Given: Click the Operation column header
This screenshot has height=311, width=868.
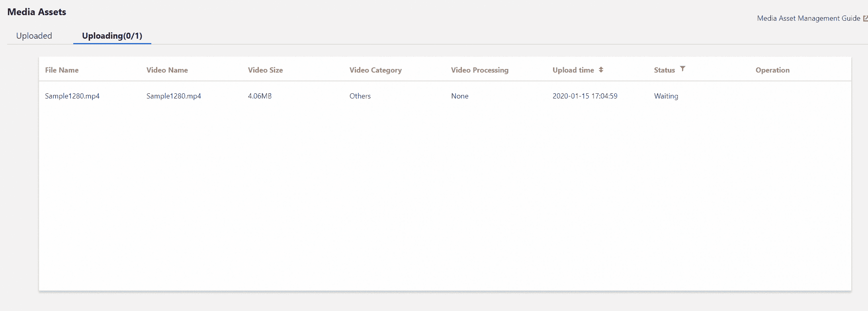Looking at the screenshot, I should 772,70.
